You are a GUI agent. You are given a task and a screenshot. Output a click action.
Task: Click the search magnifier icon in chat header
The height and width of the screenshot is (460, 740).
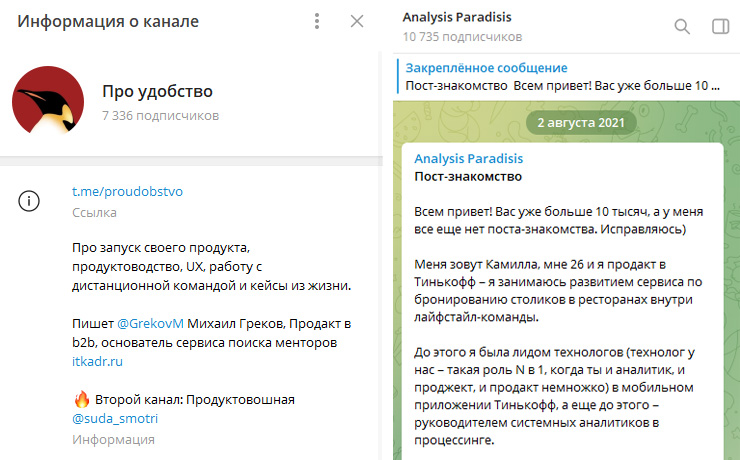681,26
